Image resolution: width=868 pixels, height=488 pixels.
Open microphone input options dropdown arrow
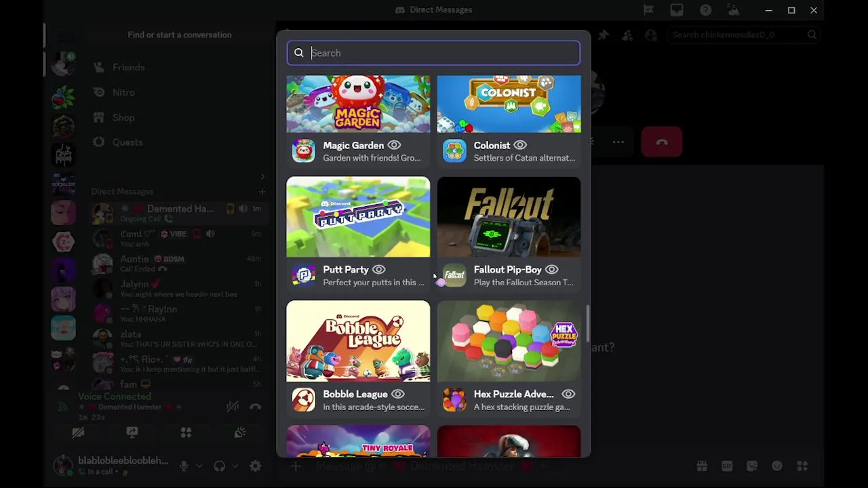pyautogui.click(x=199, y=466)
